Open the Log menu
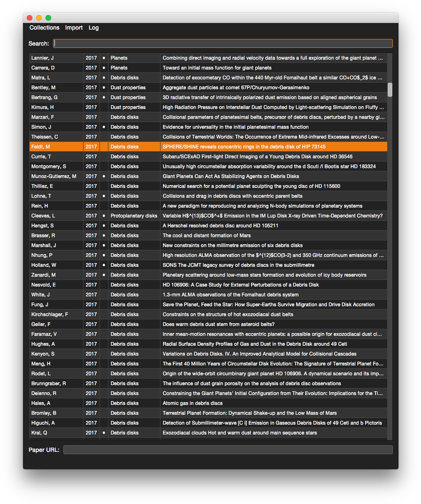Screen dimensions: 421x504 (93, 28)
